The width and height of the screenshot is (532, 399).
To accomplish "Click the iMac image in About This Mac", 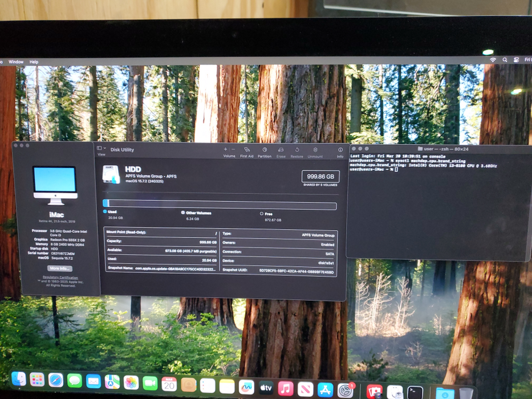I will coord(55,186).
